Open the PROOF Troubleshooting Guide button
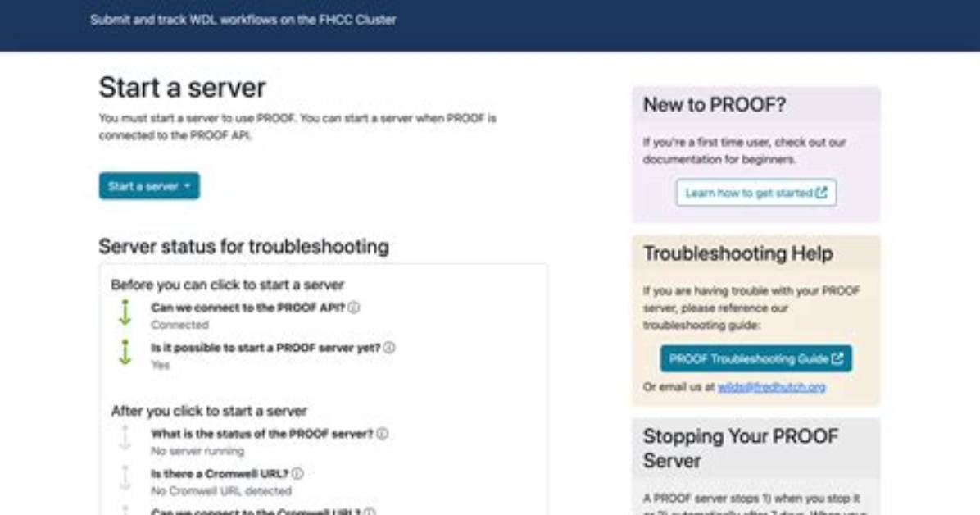This screenshot has width=980, height=515. click(x=755, y=358)
